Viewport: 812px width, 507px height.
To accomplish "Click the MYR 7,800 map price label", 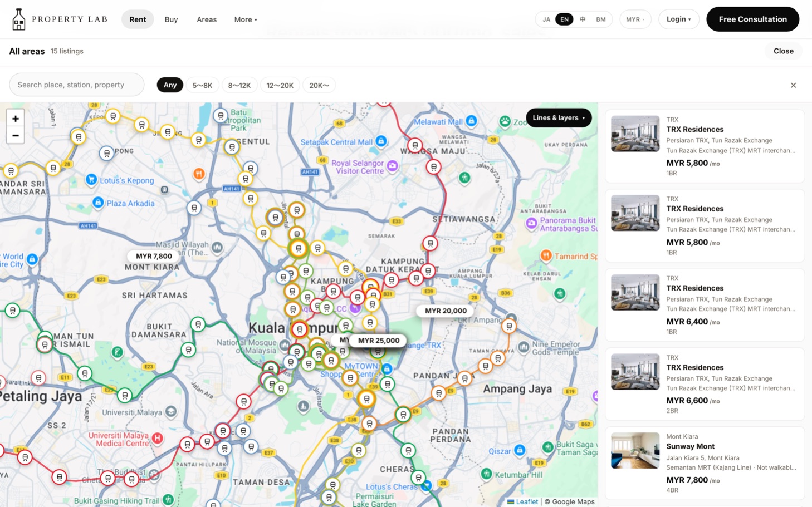I will [154, 256].
